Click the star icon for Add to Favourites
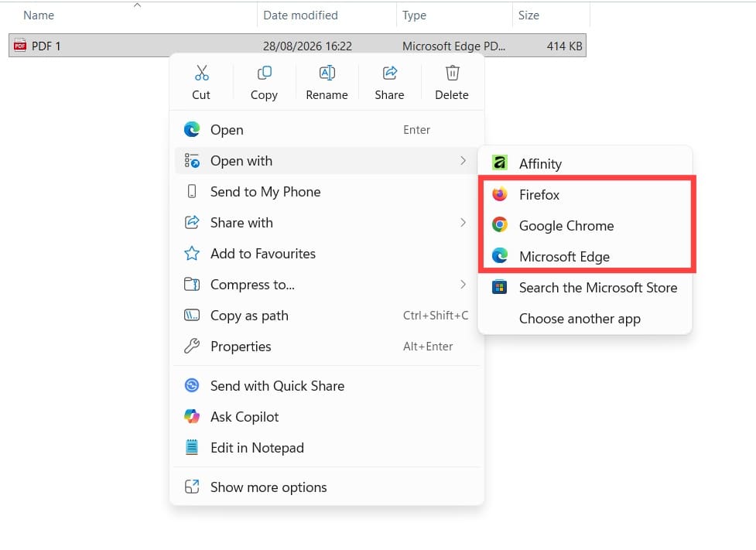Viewport: 756px width, 550px height. point(192,253)
